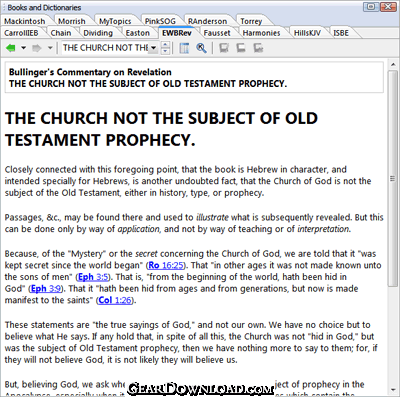Step to previous topic with up arrow
This screenshot has width=400, height=397.
click(x=165, y=45)
